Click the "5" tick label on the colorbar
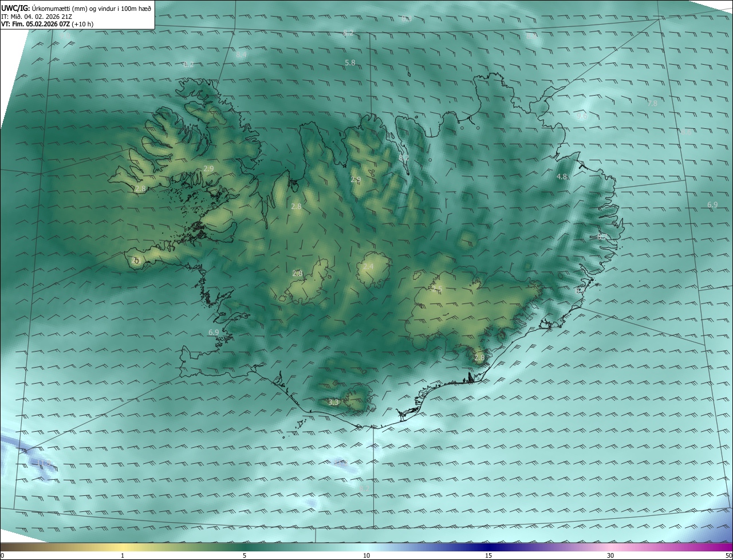Screen dimensions: 733x560 pos(245,555)
